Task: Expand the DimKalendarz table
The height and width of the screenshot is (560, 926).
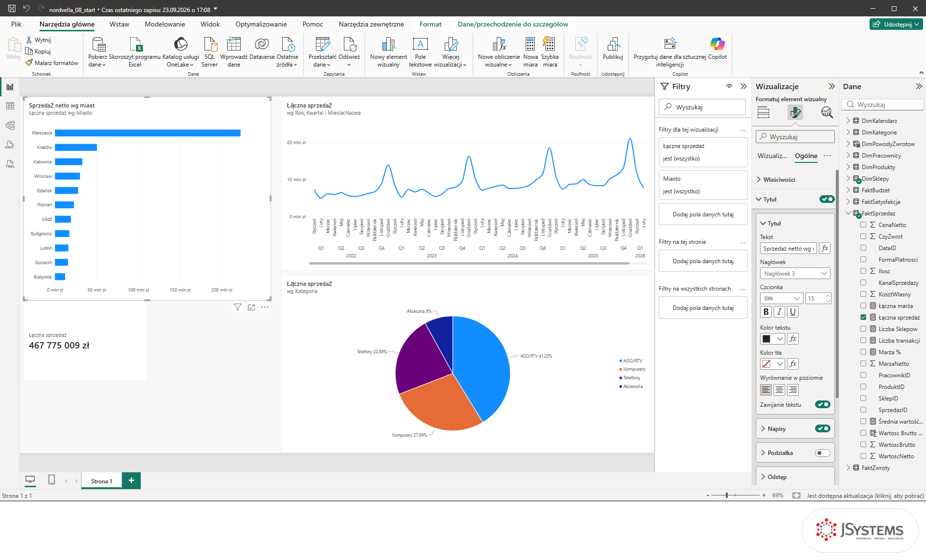Action: [848, 120]
